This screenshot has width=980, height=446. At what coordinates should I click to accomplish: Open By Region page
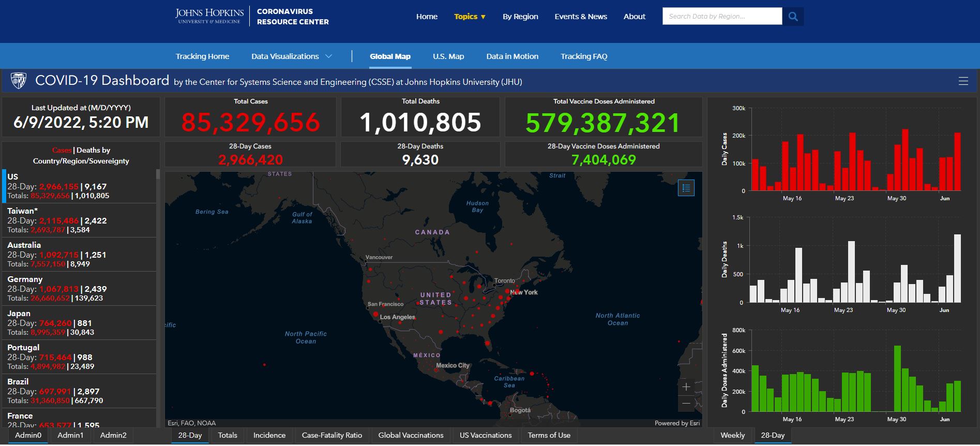(520, 17)
